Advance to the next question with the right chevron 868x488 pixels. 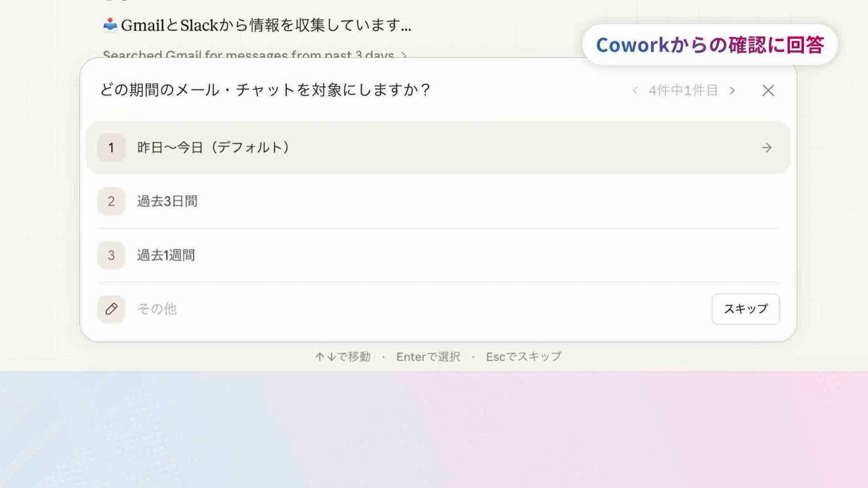pos(731,90)
